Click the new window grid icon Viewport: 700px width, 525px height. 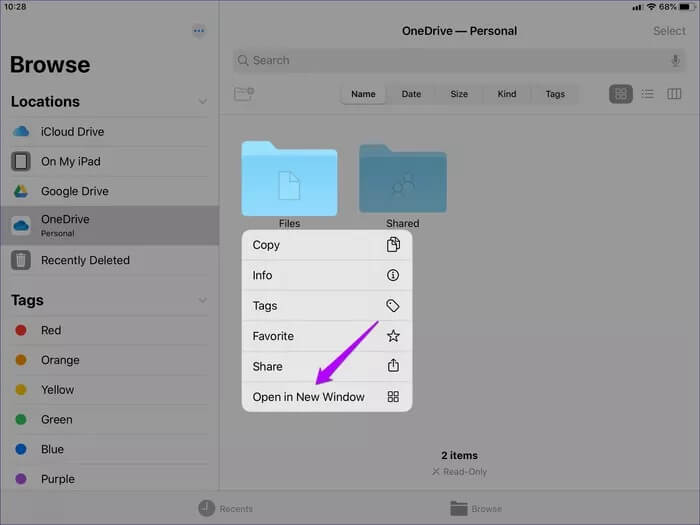click(393, 397)
